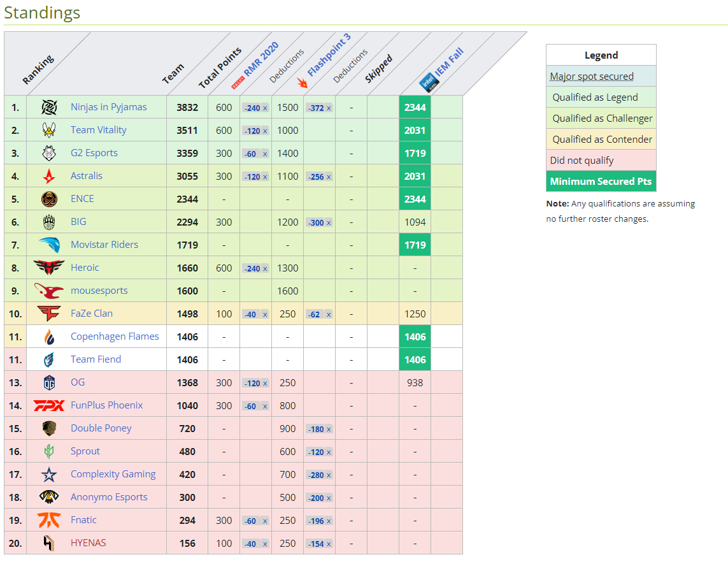The height and width of the screenshot is (564, 728).
Task: Open Double Poney's -180 deduction badge
Action: tap(320, 430)
